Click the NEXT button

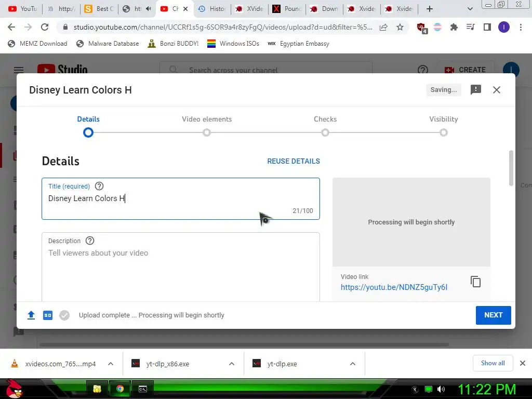(494, 315)
